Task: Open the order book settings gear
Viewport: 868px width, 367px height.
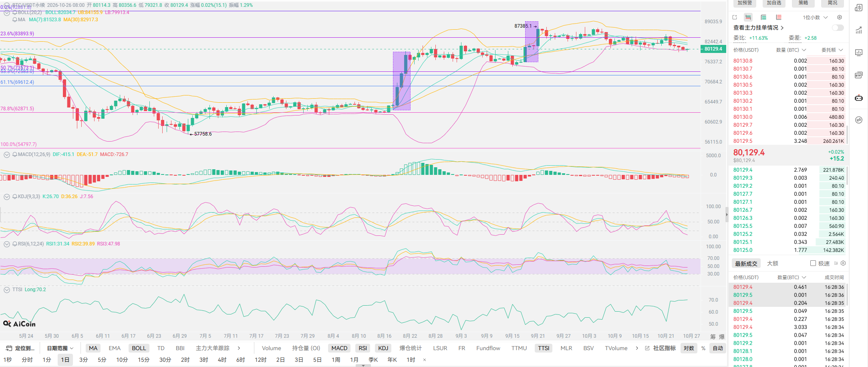Action: click(840, 17)
